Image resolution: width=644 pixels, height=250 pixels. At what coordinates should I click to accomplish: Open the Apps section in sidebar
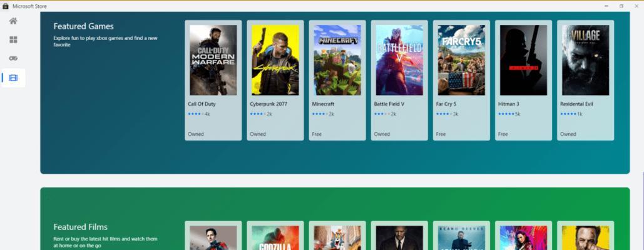coord(13,40)
